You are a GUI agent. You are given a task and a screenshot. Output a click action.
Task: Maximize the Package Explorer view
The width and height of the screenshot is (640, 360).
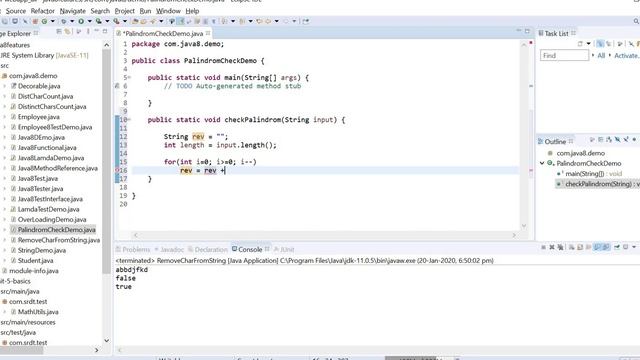105,31
